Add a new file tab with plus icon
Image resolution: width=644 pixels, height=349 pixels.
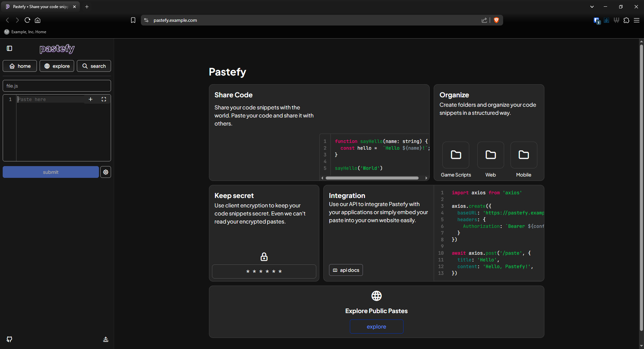pyautogui.click(x=91, y=99)
